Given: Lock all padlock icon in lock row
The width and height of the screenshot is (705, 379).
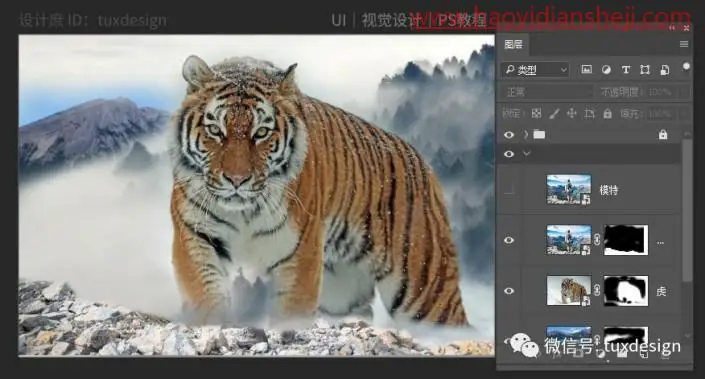Looking at the screenshot, I should pos(607,114).
